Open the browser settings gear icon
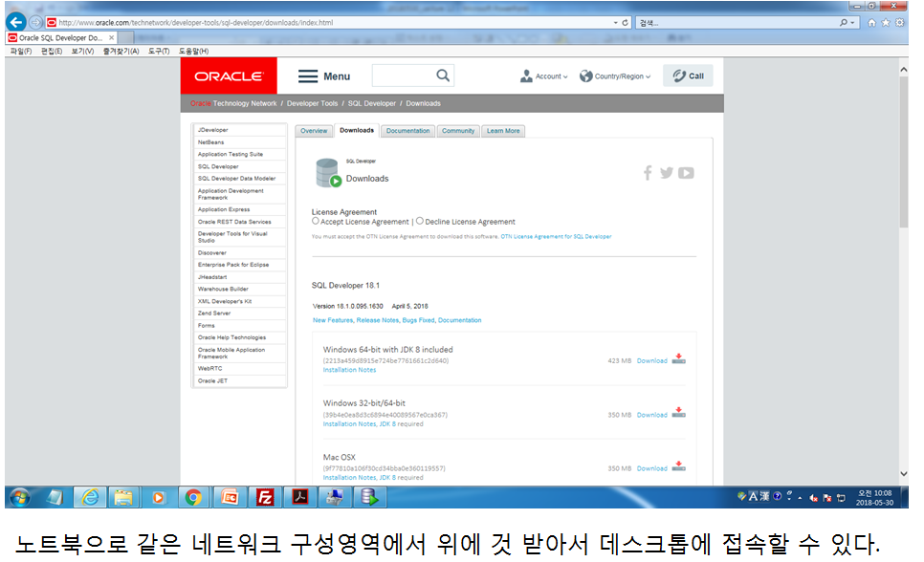This screenshot has width=924, height=562. click(899, 22)
